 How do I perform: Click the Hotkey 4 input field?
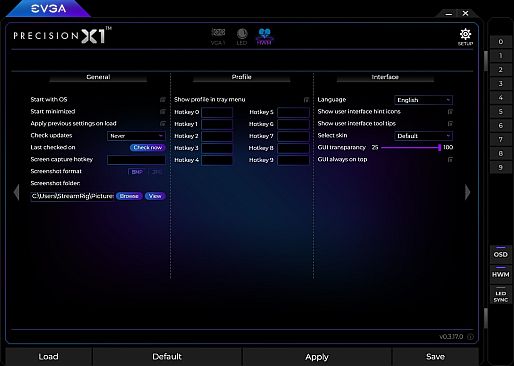[217, 160]
